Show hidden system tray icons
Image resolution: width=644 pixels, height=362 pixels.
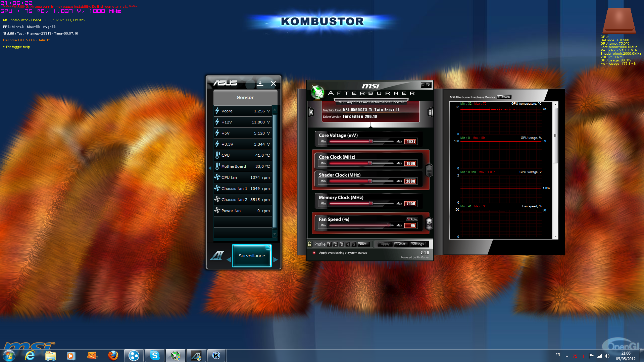567,356
